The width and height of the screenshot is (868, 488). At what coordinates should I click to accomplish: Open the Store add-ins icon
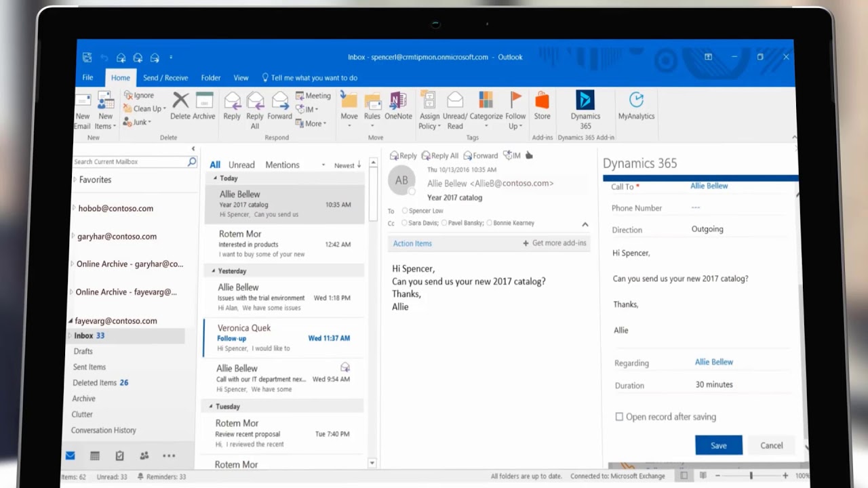[x=542, y=100]
